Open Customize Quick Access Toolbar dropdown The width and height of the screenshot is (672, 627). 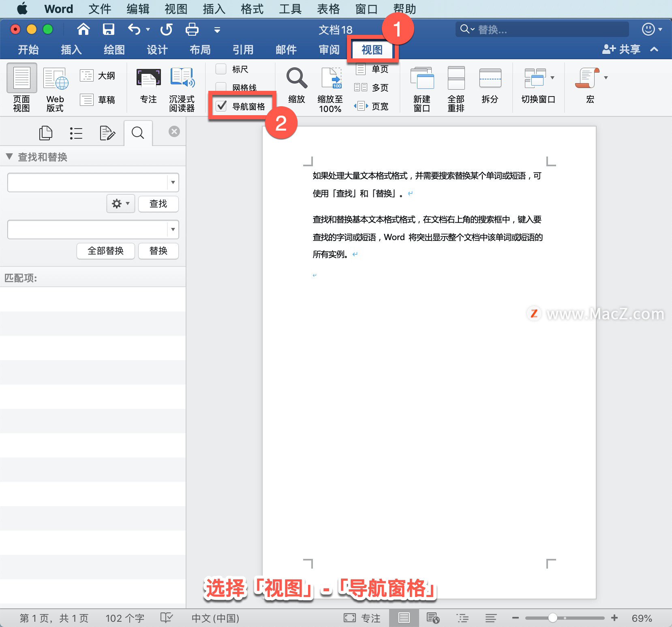point(217,30)
